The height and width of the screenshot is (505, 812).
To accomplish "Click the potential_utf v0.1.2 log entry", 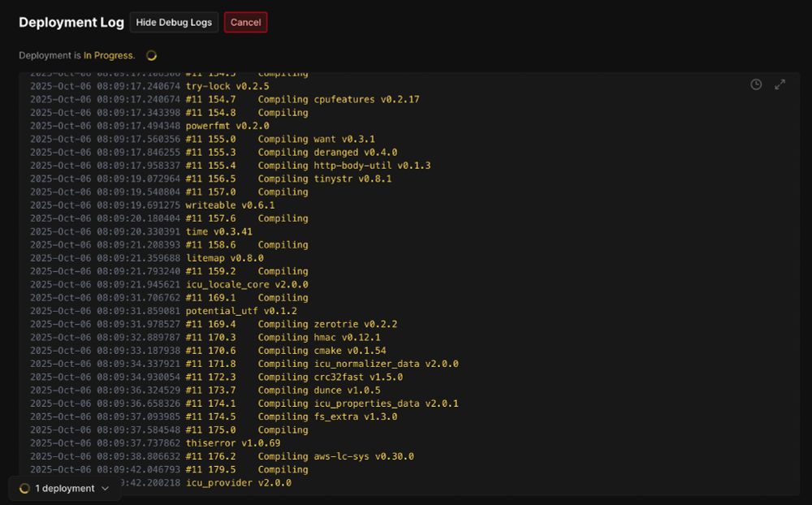I will point(164,311).
